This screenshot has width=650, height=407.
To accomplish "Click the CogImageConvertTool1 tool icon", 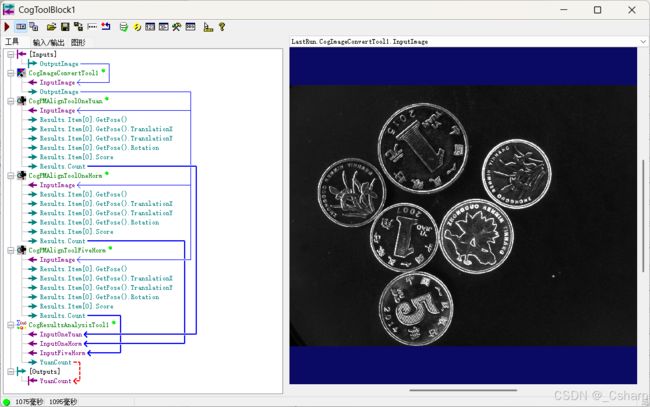I will click(21, 73).
